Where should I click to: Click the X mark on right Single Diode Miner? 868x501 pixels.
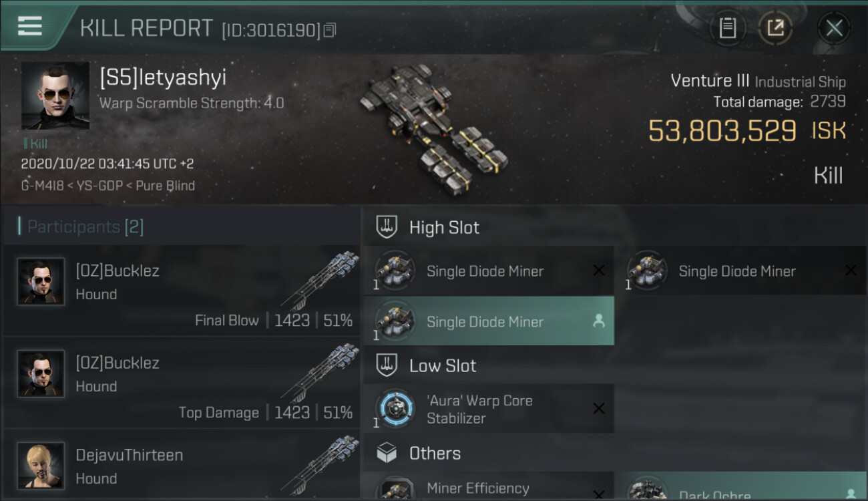851,271
